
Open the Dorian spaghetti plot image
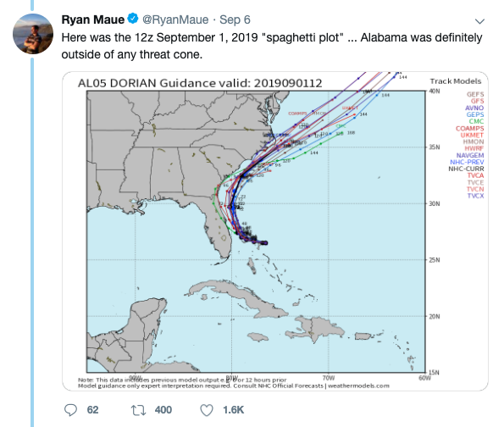pyautogui.click(x=275, y=231)
